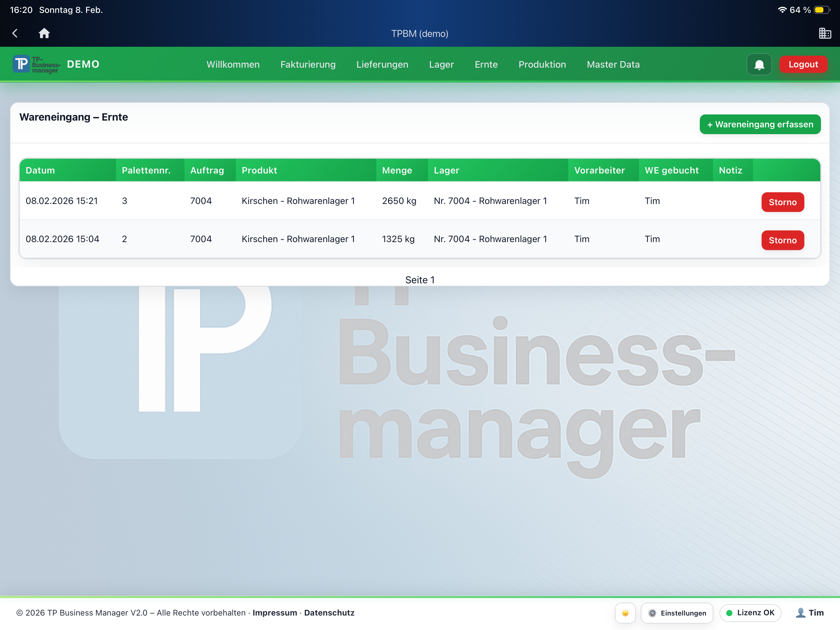Click the TP Business Manager logo
The height and width of the screenshot is (630, 840).
37,65
